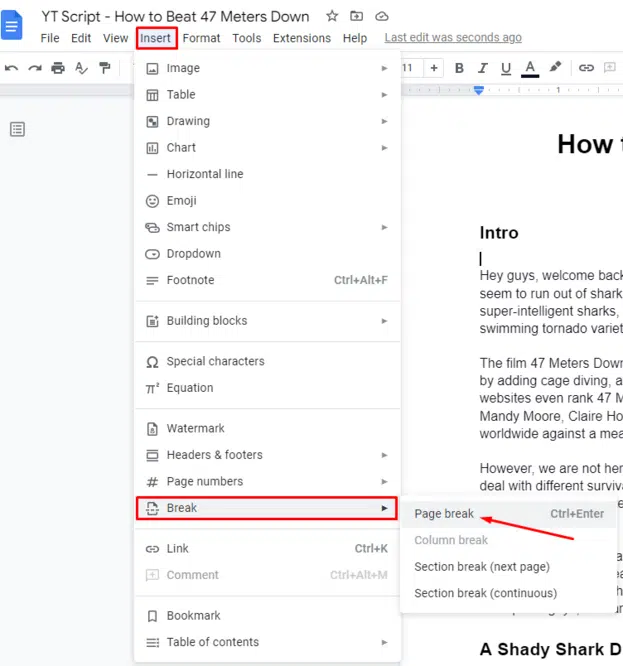Open the text color picker

(530, 68)
